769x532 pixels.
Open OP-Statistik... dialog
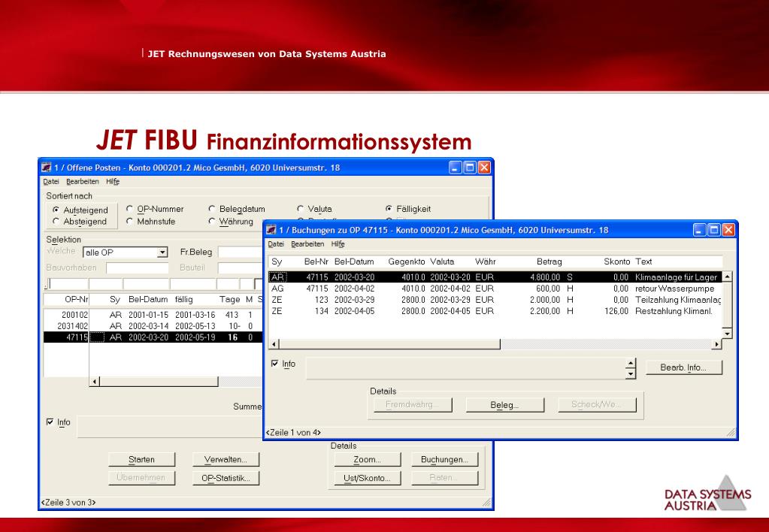pos(226,478)
